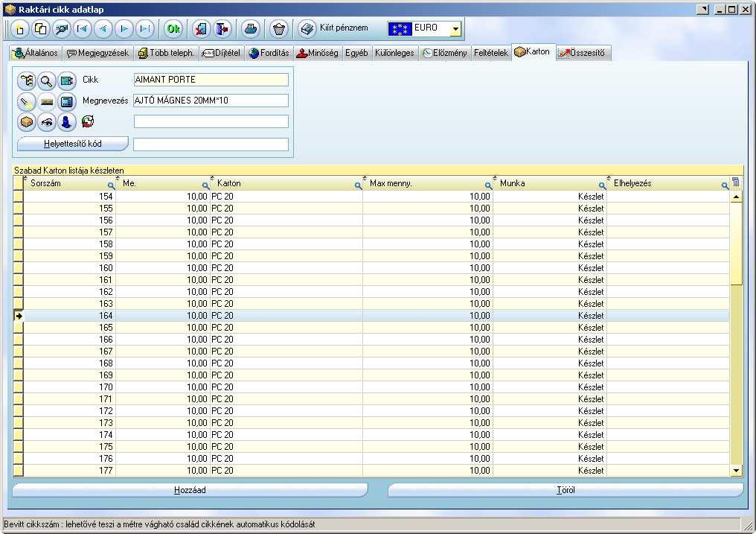Open the Díjtétel tab
The width and height of the screenshot is (756, 534).
pyautogui.click(x=221, y=53)
